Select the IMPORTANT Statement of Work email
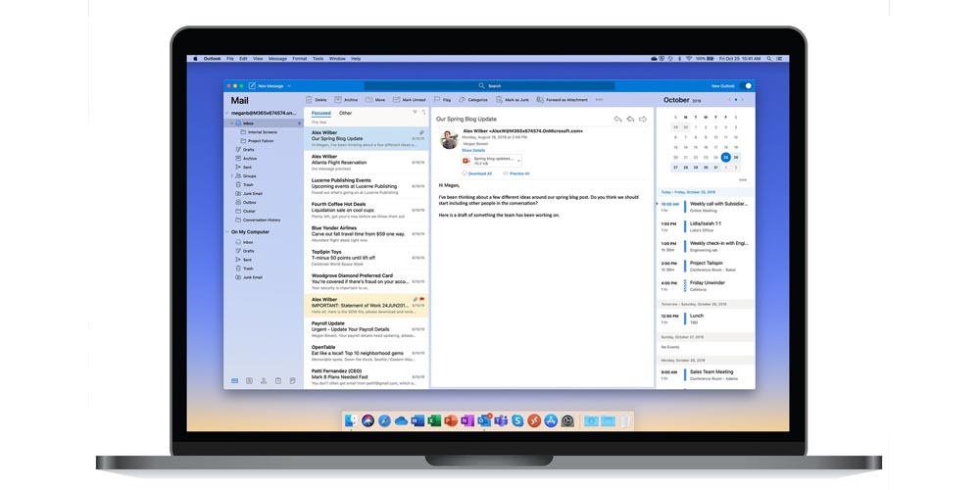This screenshot has height=490, width=980. [x=367, y=306]
